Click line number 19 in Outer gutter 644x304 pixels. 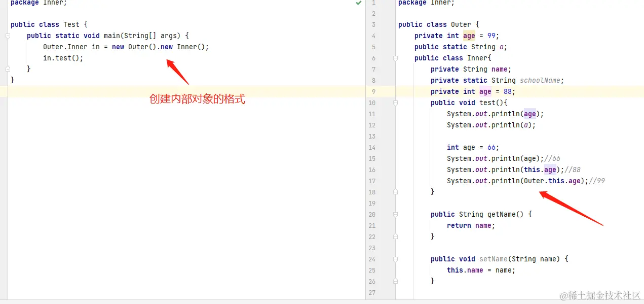[x=372, y=204]
